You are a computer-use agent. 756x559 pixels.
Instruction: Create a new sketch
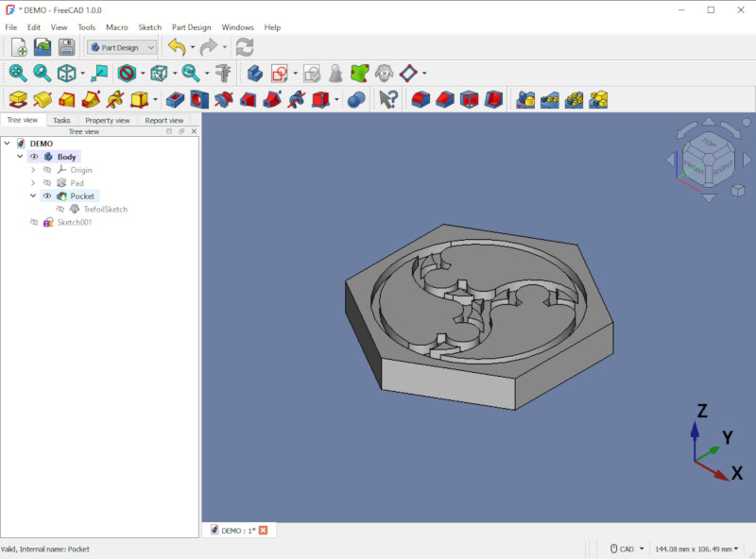[x=280, y=74]
